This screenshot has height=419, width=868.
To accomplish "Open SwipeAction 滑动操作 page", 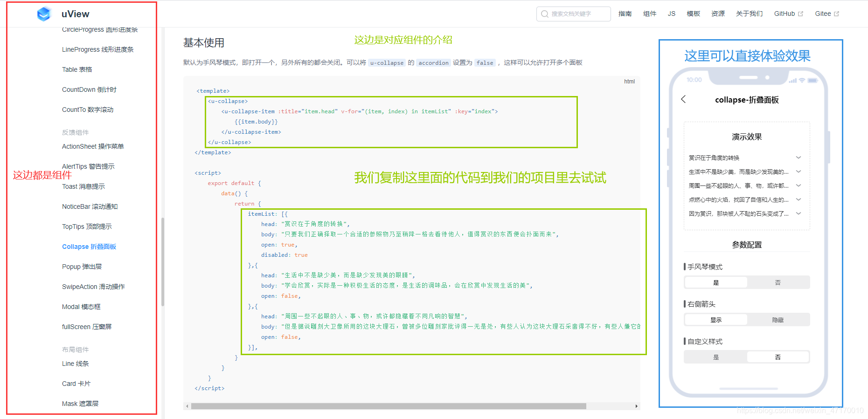I will 93,287.
